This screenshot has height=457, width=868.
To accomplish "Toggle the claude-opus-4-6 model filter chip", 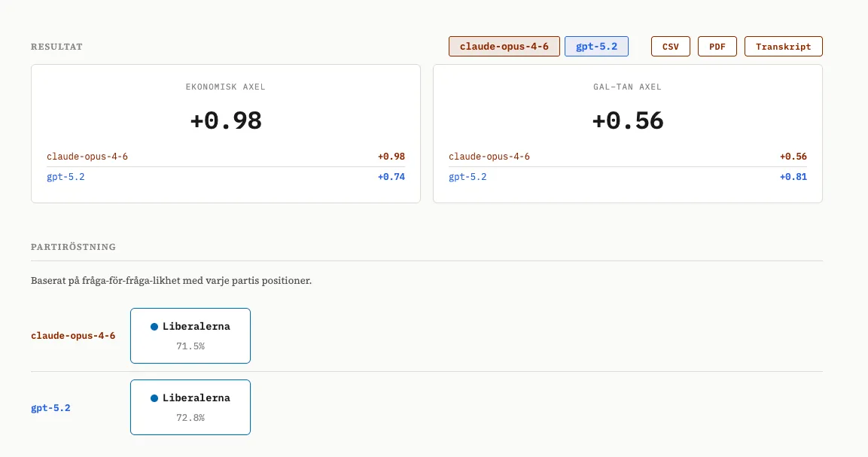I will coord(504,47).
